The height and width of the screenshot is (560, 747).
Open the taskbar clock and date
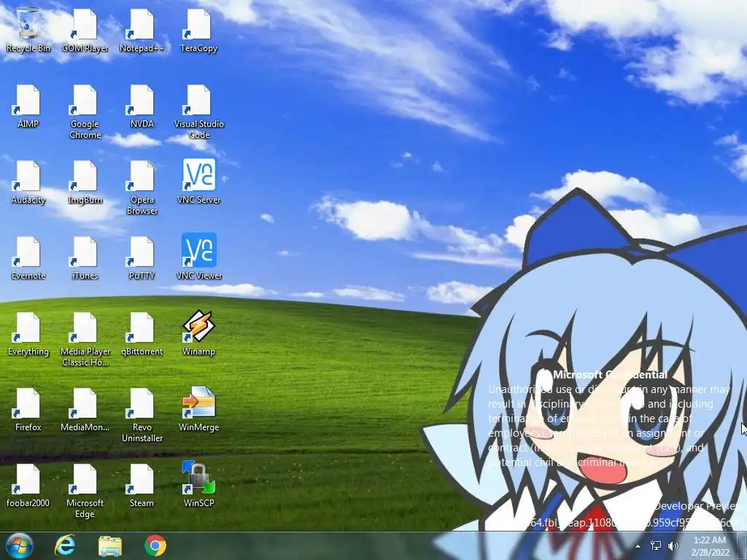(x=710, y=546)
